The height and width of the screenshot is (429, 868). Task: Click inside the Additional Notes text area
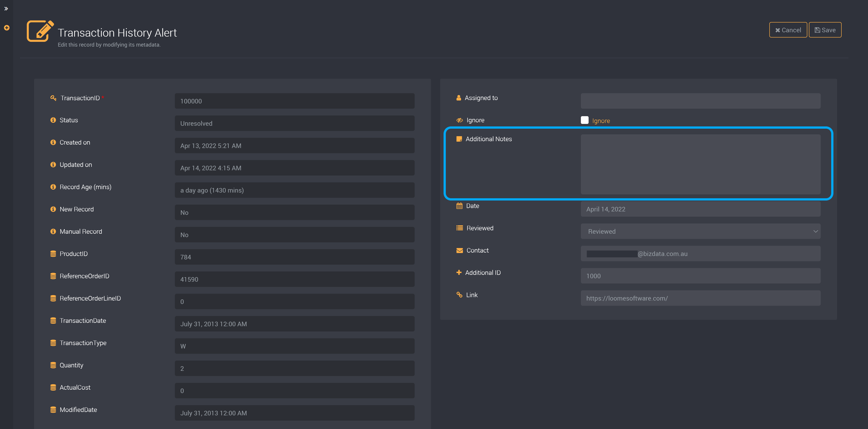tap(700, 164)
